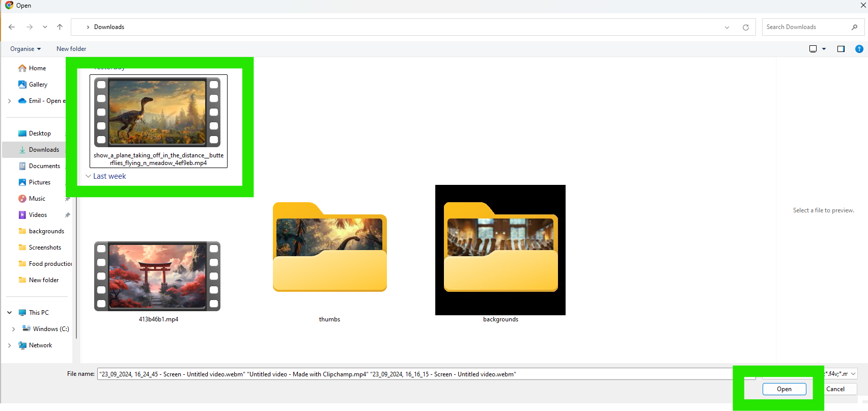Create a New folder

tap(71, 49)
